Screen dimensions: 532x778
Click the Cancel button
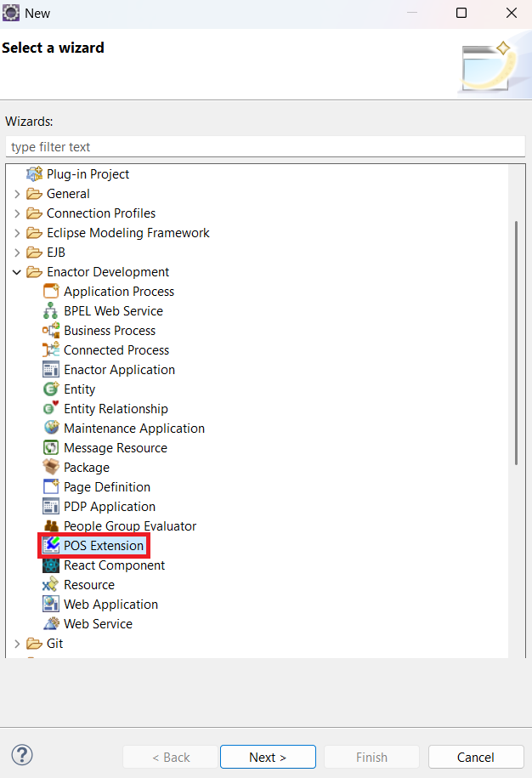[x=475, y=757]
